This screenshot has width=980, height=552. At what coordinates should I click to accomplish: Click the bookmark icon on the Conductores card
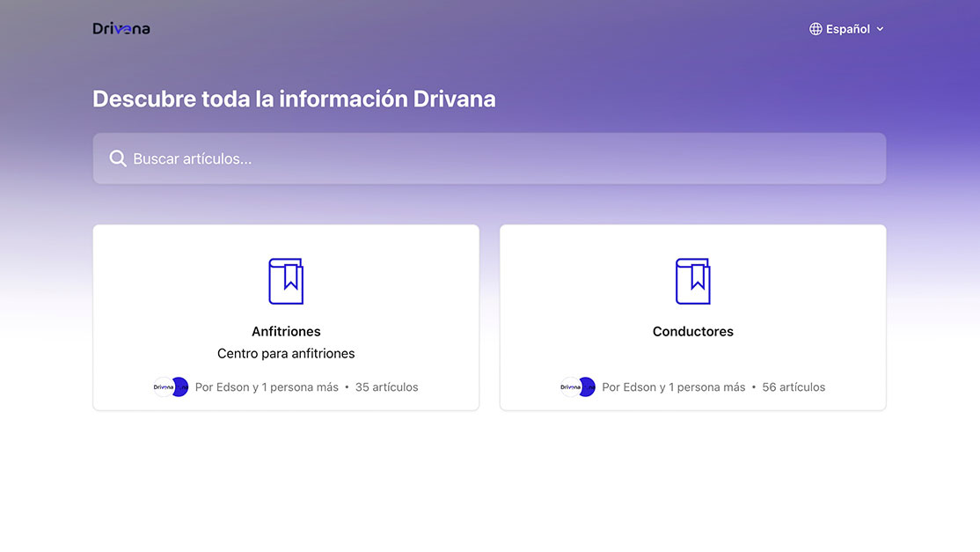click(x=692, y=281)
